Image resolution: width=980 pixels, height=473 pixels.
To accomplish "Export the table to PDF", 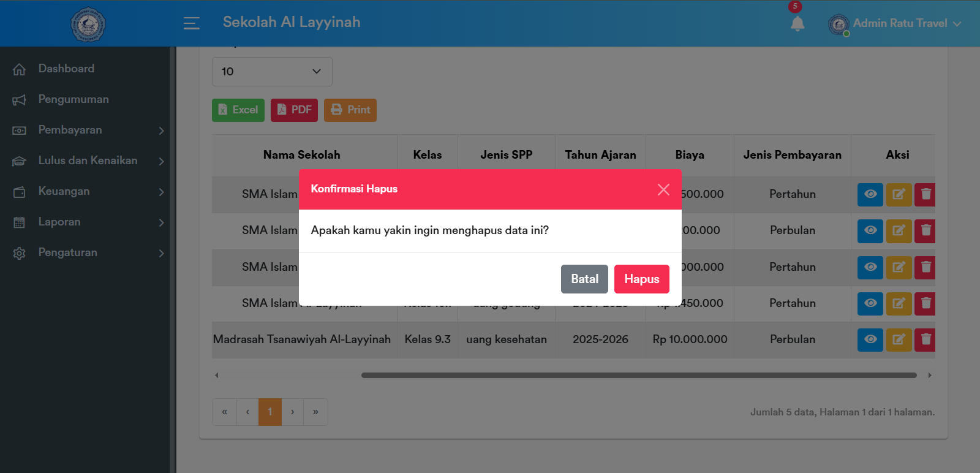I will [294, 110].
